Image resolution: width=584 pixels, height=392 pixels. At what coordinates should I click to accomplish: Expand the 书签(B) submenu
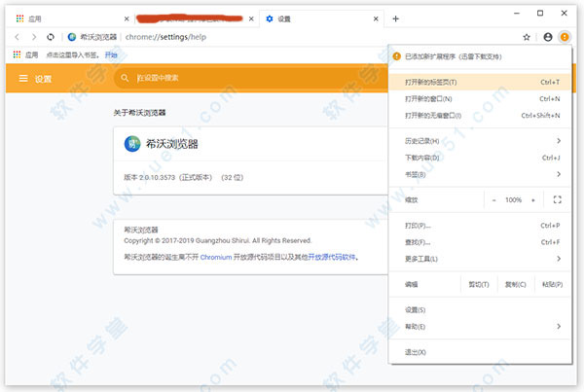[x=480, y=174]
